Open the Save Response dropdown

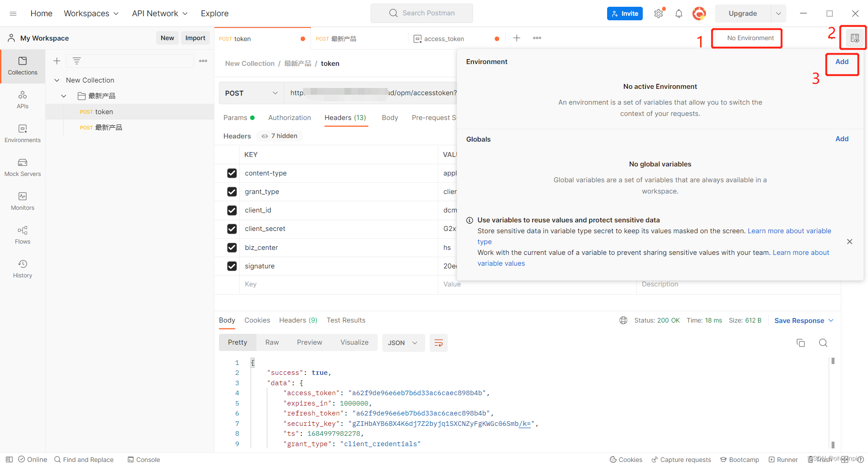804,321
